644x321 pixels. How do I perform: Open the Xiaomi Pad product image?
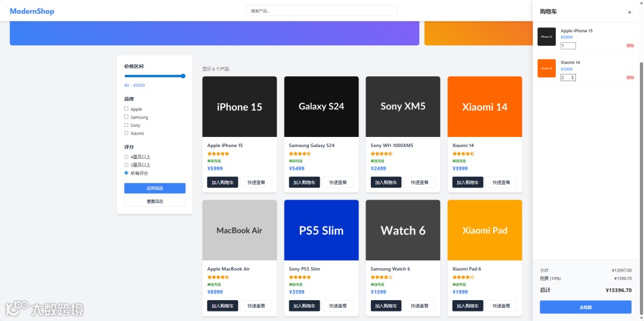pyautogui.click(x=485, y=230)
